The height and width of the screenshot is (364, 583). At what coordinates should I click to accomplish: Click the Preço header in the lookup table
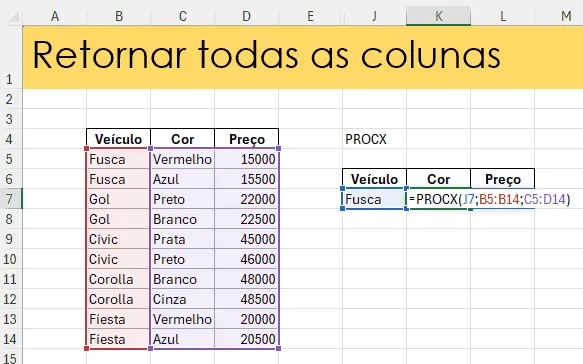(x=502, y=179)
